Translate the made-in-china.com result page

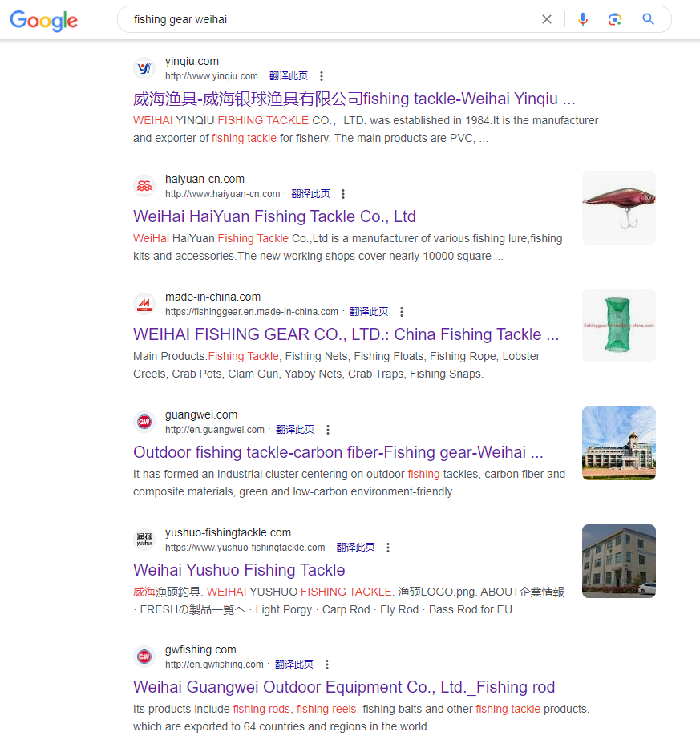pos(369,312)
